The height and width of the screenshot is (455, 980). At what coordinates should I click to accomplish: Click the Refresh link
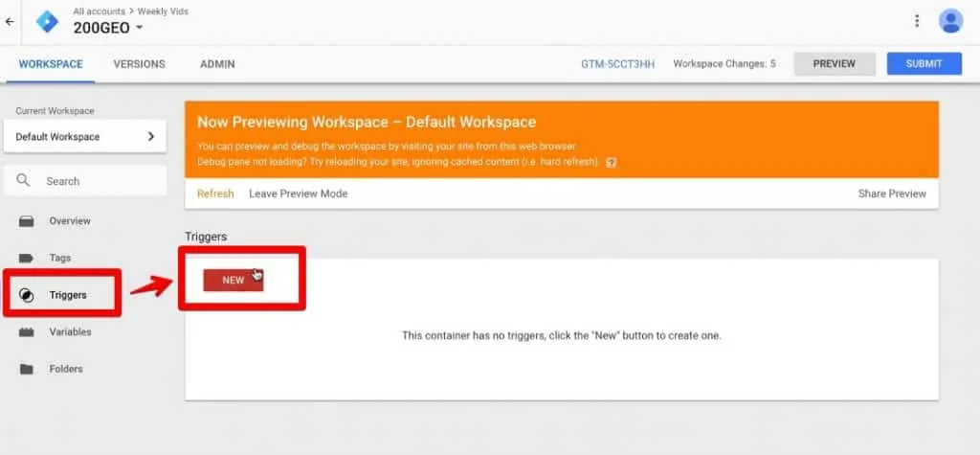[215, 193]
